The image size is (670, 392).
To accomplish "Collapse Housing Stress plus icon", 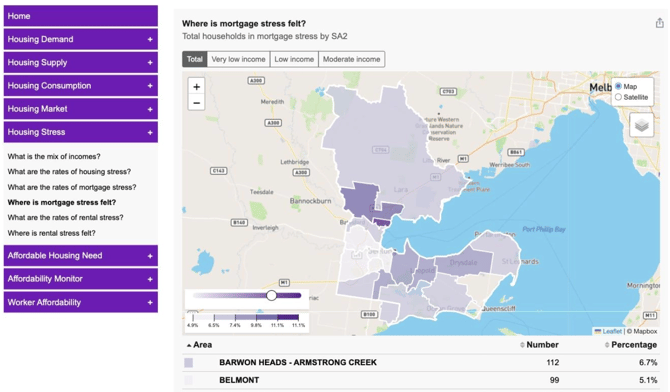I will click(150, 133).
